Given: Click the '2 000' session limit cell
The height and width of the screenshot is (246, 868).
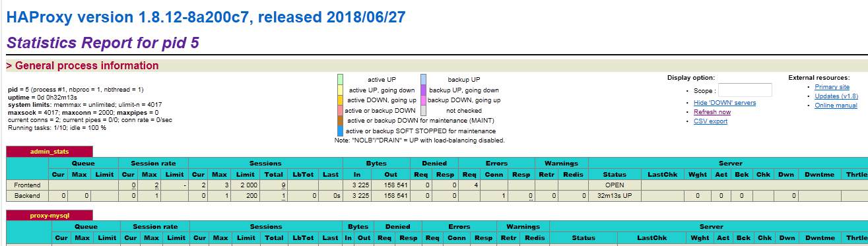Looking at the screenshot, I should (x=246, y=185).
